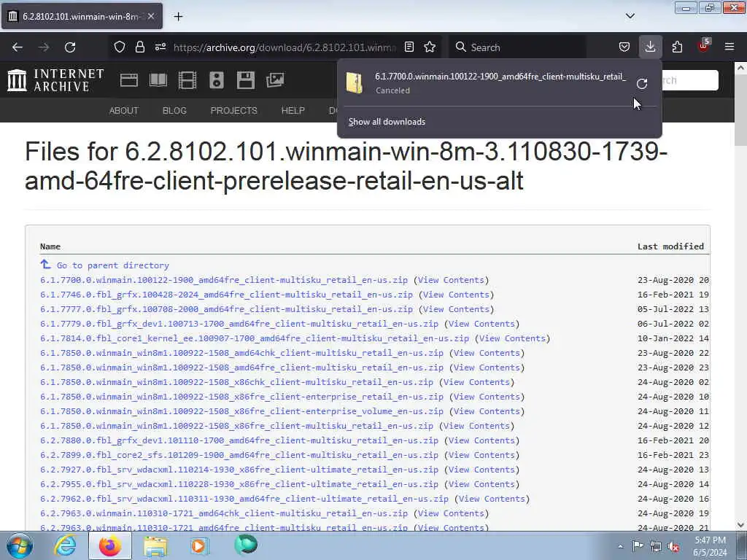Image resolution: width=747 pixels, height=560 pixels.
Task: Open the list all tabs chevron
Action: coord(630,16)
